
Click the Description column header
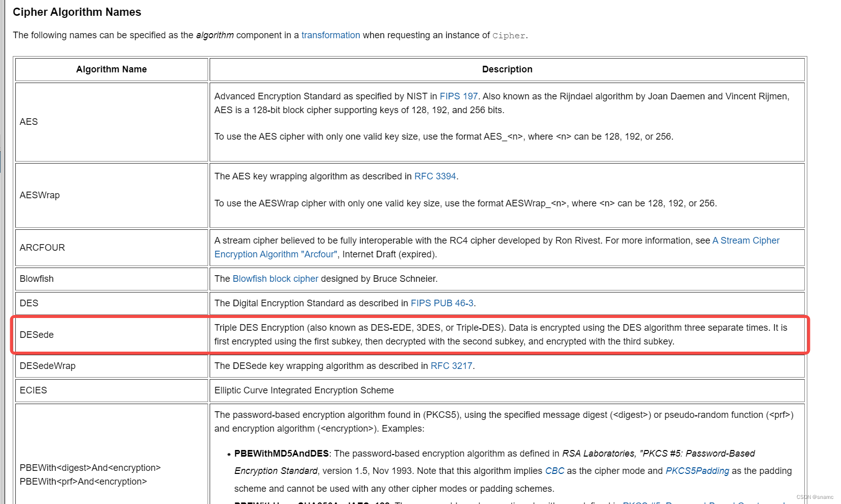coord(506,69)
